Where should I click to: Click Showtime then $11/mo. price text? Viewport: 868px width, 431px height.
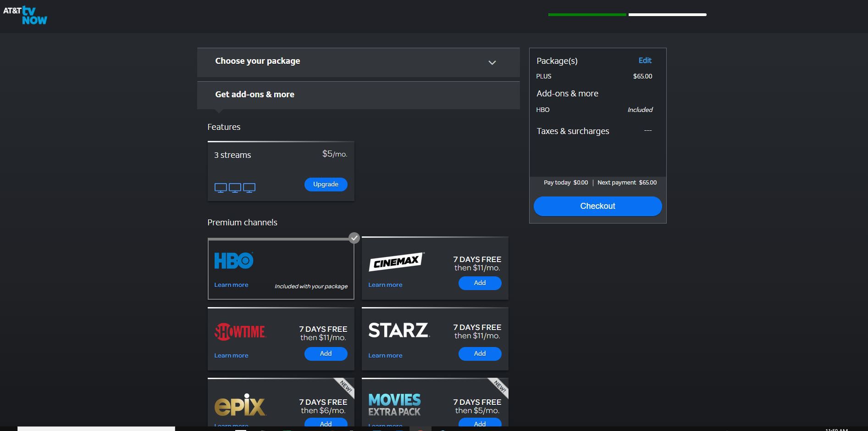[323, 338]
